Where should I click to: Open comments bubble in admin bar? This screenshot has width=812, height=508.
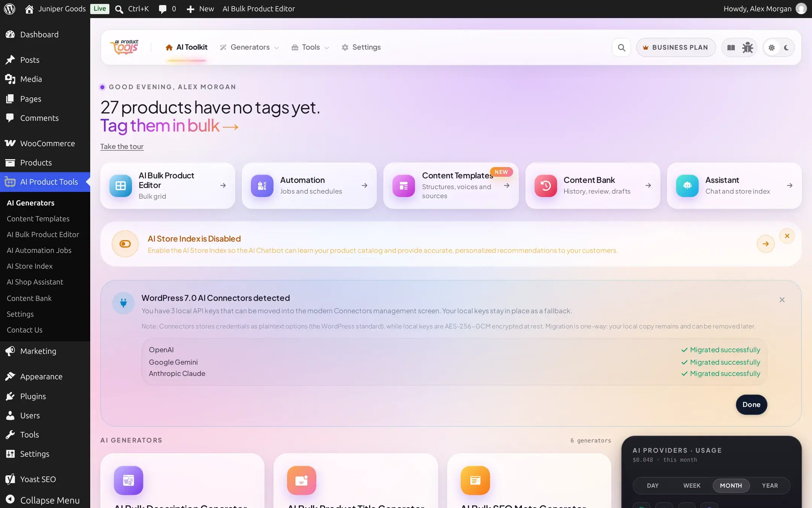tap(167, 9)
